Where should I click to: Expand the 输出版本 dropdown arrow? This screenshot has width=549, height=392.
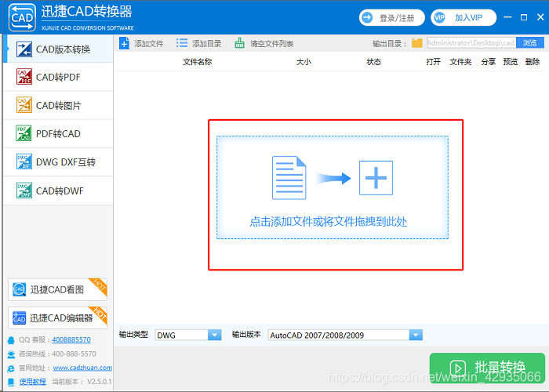(416, 335)
